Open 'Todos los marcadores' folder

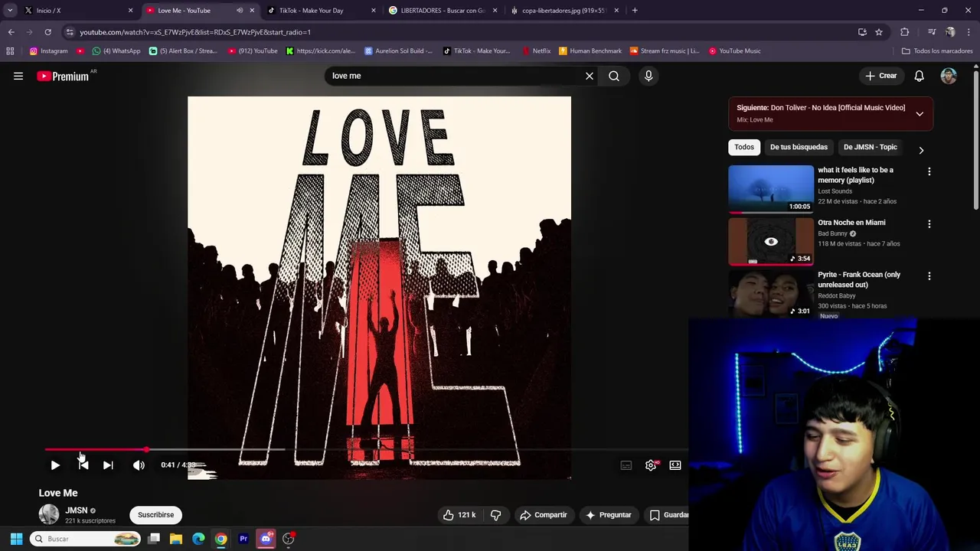coord(937,51)
